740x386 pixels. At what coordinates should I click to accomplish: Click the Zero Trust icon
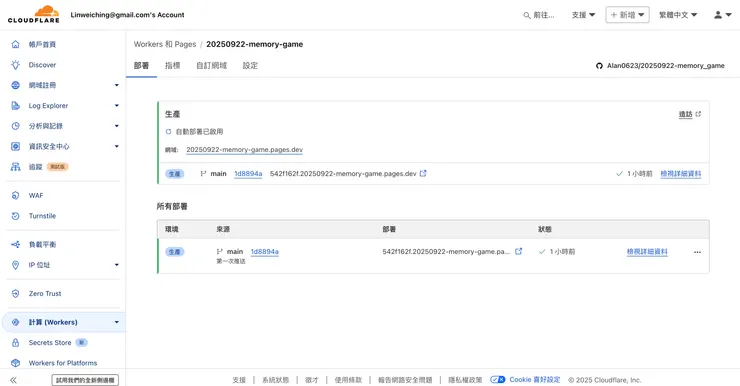point(16,294)
